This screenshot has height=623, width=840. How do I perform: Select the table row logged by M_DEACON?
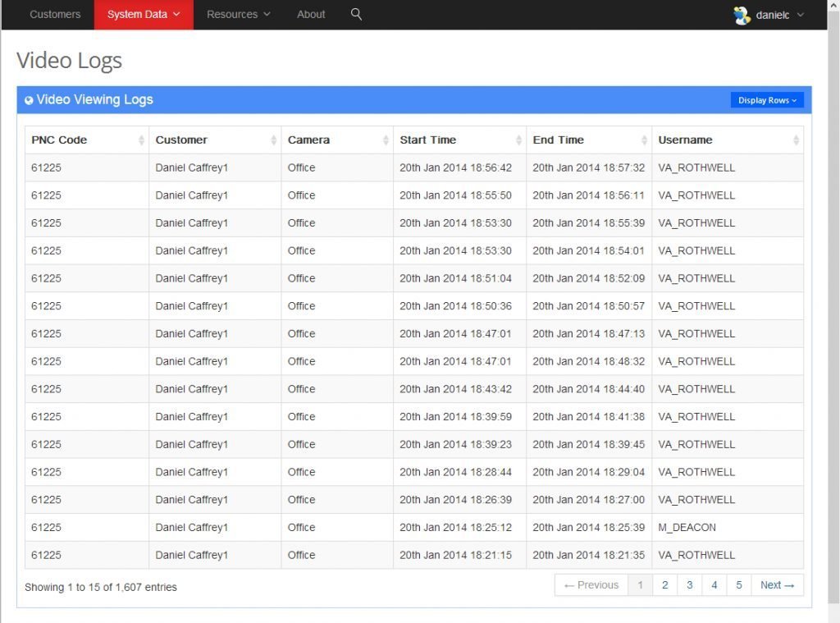(x=410, y=527)
